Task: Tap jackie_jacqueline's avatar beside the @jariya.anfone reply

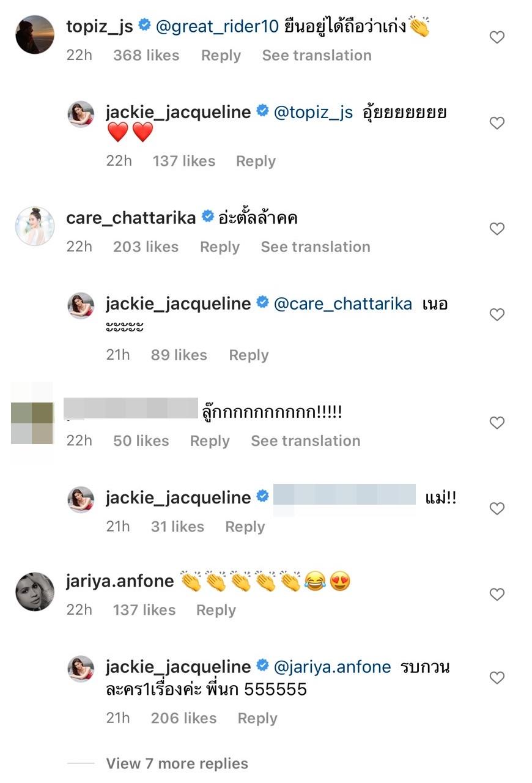Action: coord(81,669)
